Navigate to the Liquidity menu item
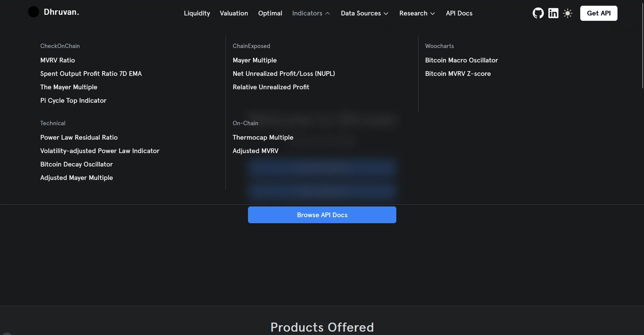This screenshot has height=335, width=644. tap(197, 13)
